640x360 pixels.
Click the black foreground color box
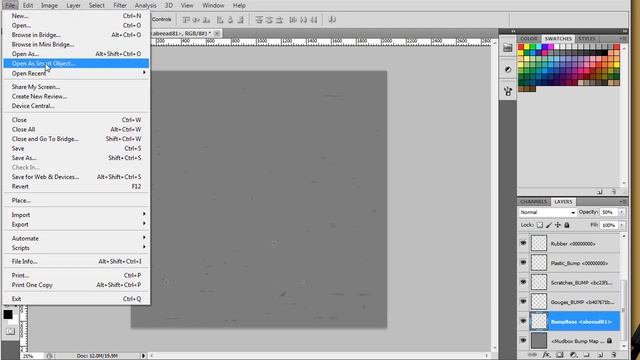click(8, 314)
